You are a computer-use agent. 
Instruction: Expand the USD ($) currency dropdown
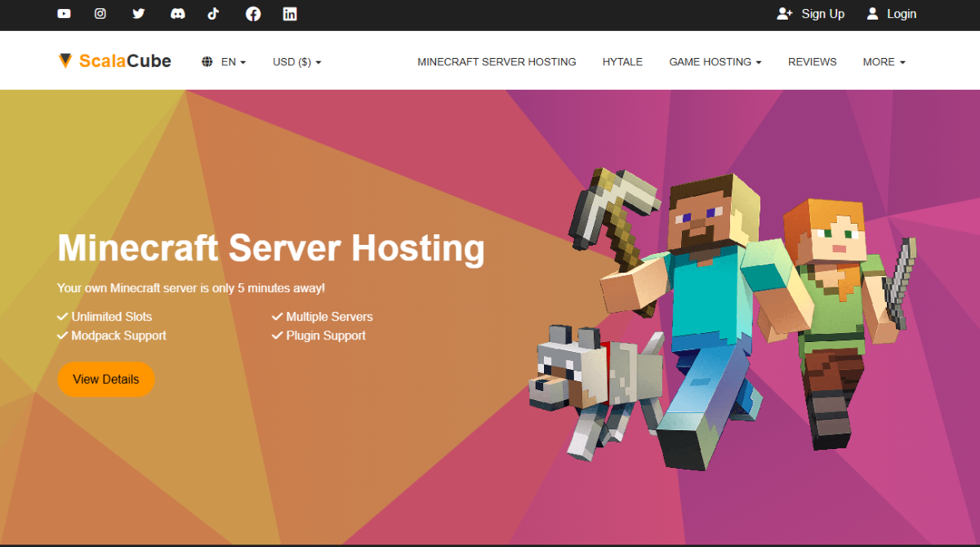[297, 62]
